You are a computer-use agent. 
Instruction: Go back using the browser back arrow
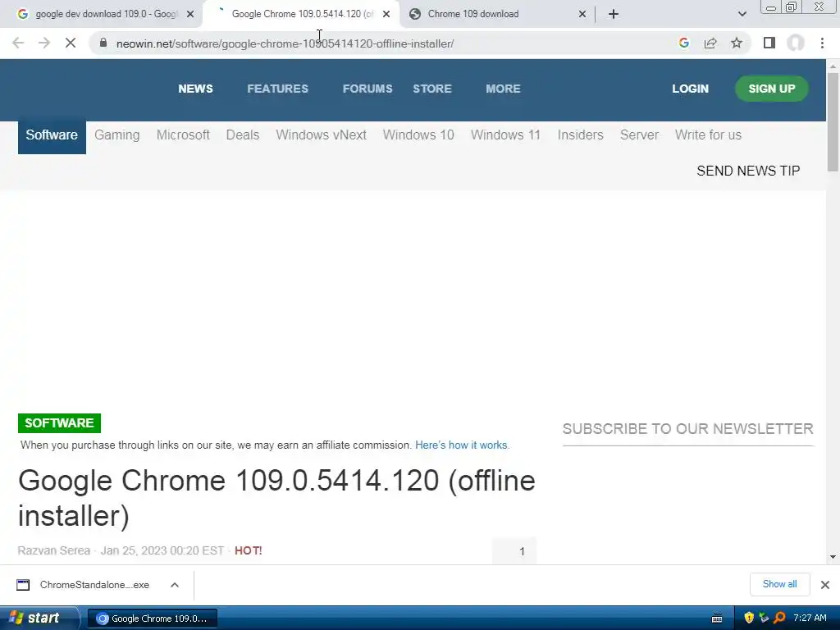(18, 43)
